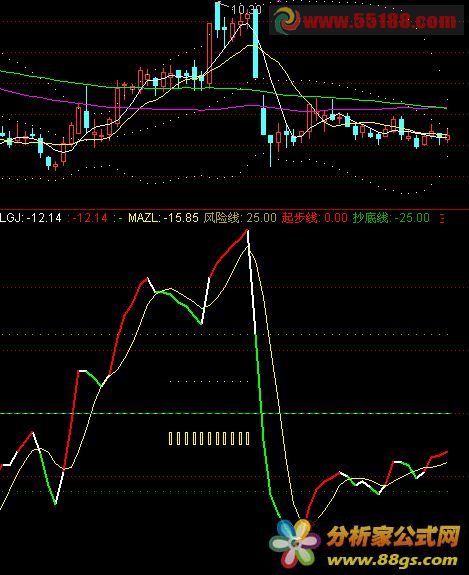This screenshot has width=469, height=575.
Task: Click the LGJ: -12.14 indicator label
Action: (x=31, y=218)
